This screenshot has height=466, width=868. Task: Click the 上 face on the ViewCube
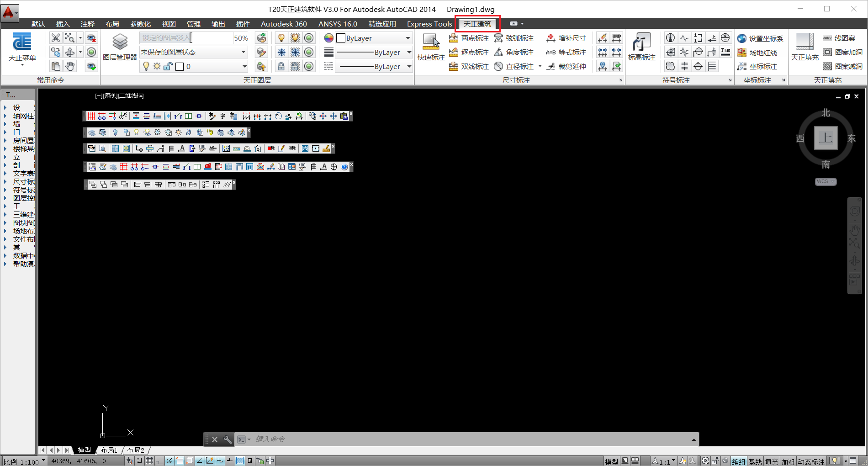[826, 138]
